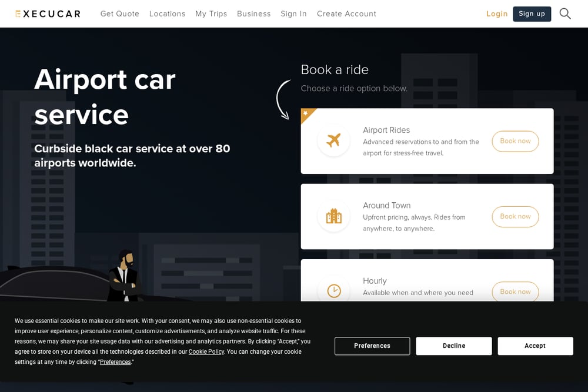Click the "Around Town" card title

coord(387,205)
